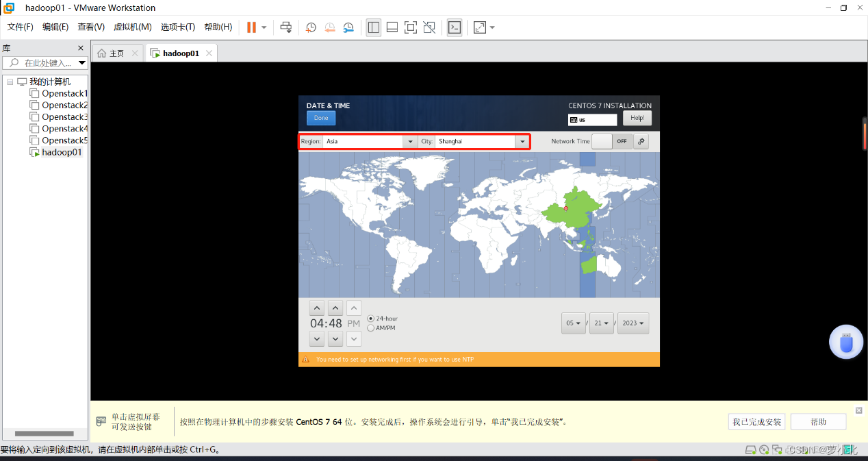Click the send Ctrl+Alt+Del toolbar icon
Screen dimensions: 868x461
coord(286,27)
